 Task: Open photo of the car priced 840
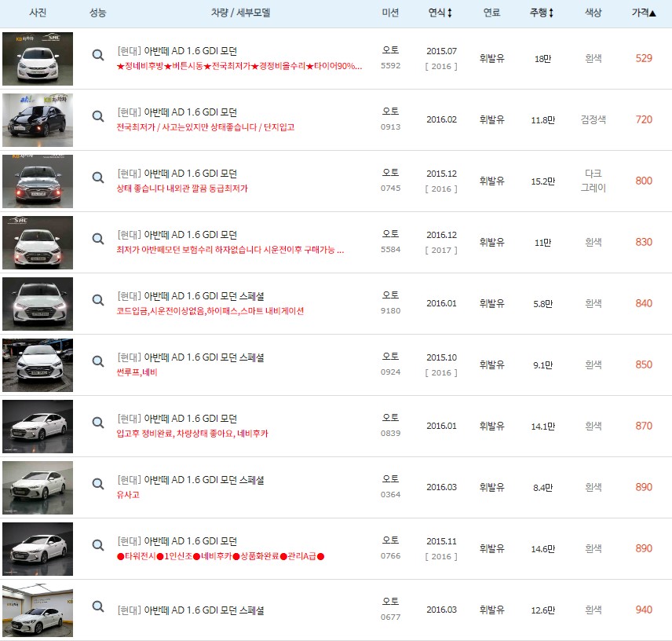click(38, 304)
